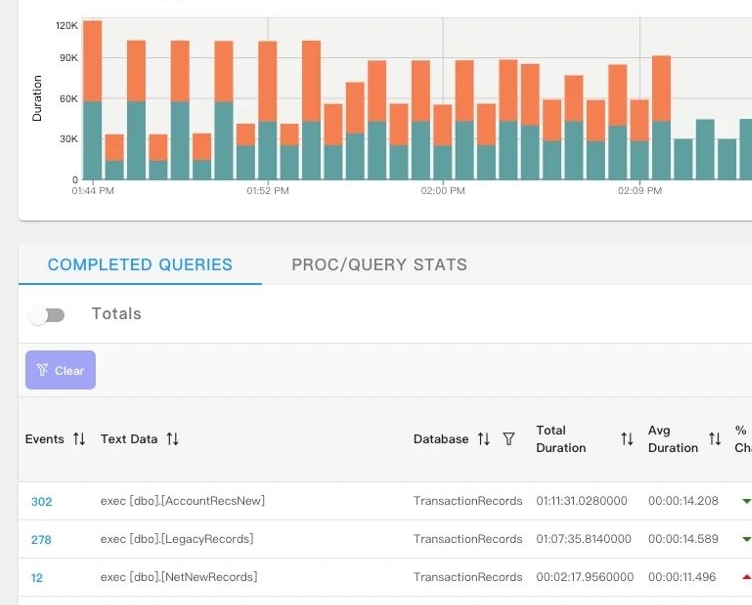Click the red up arrow on NetNewRecords row
The image size is (752, 605).
point(745,577)
